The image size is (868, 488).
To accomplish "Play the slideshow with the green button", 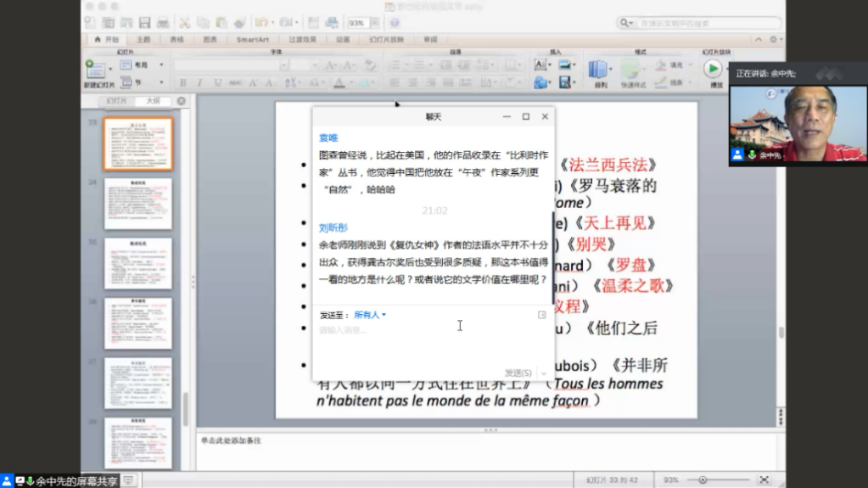I will click(x=713, y=69).
